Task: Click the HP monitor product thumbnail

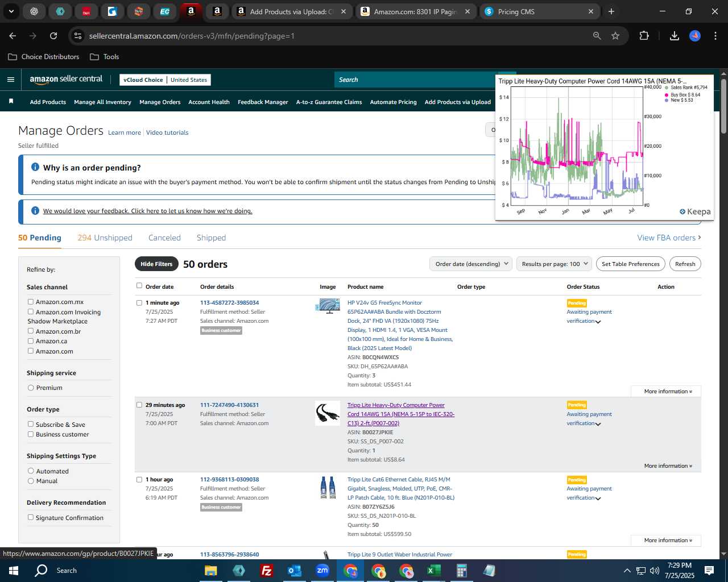Action: tap(328, 306)
